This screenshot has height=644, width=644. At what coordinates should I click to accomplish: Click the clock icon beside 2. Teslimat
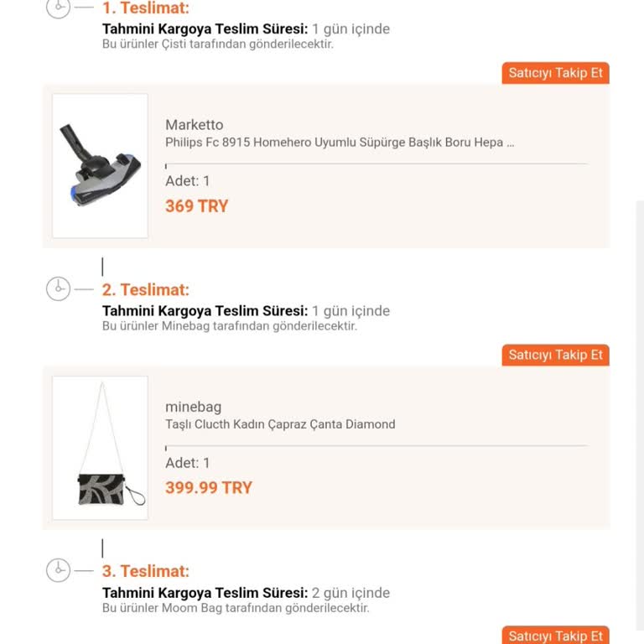pos(57,289)
